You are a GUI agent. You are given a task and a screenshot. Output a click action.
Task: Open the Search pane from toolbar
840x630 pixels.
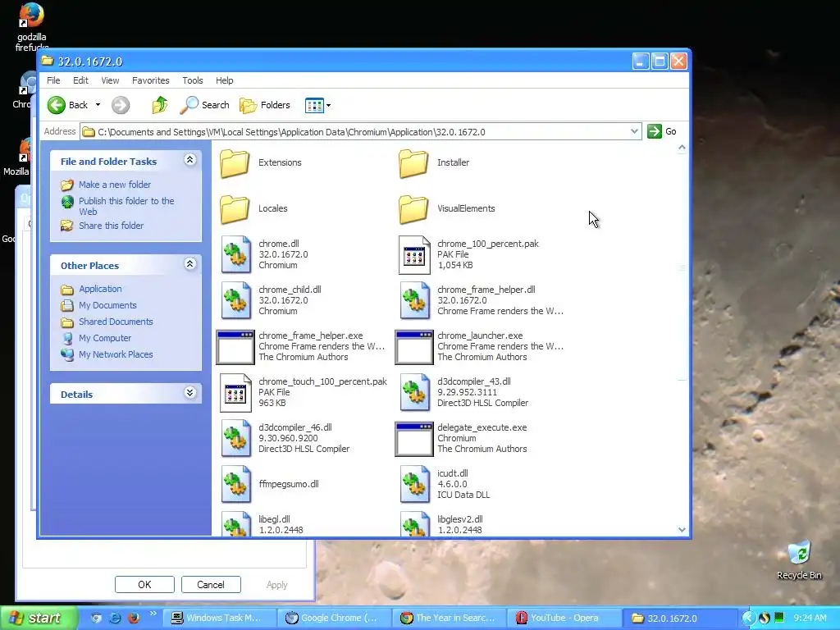click(204, 105)
